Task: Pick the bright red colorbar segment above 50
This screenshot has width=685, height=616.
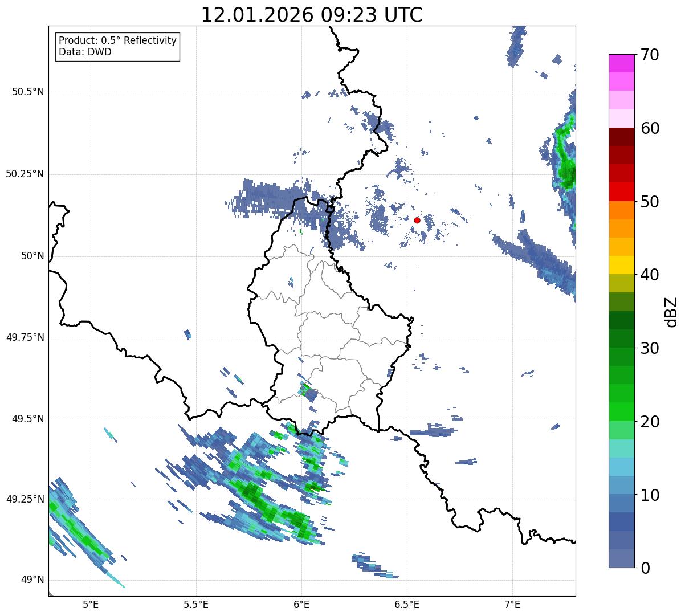Action: [621, 191]
